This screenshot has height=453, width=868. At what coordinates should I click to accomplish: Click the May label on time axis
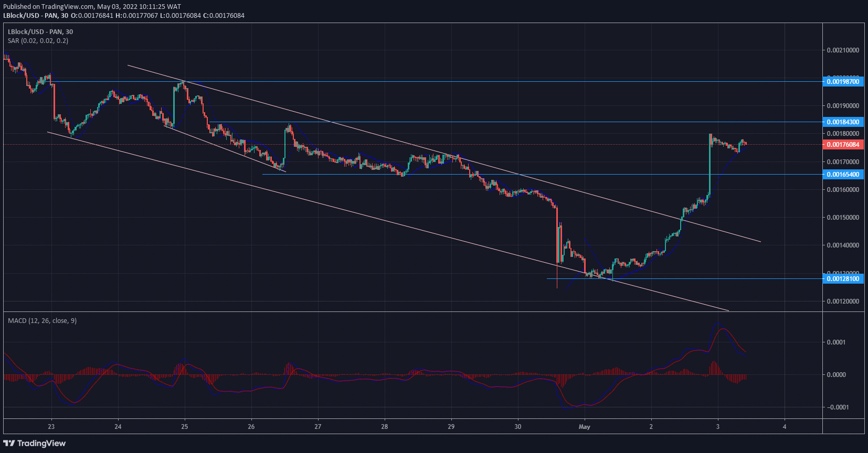[585, 427]
